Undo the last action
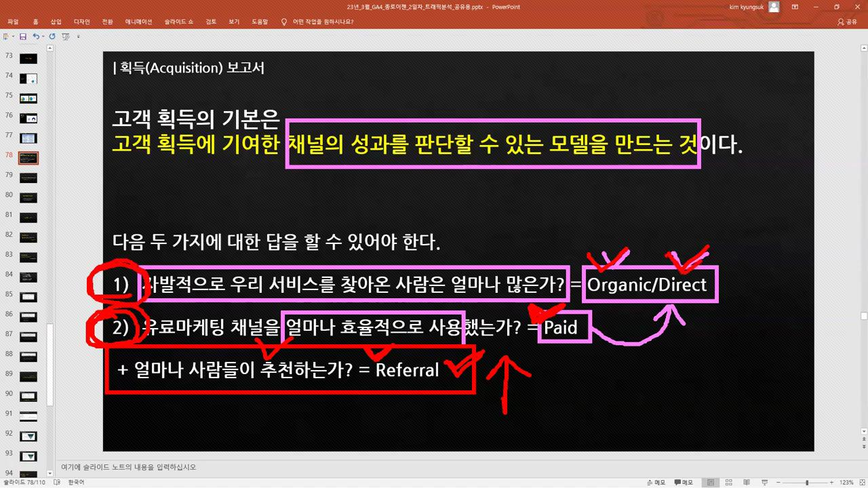 click(x=35, y=36)
